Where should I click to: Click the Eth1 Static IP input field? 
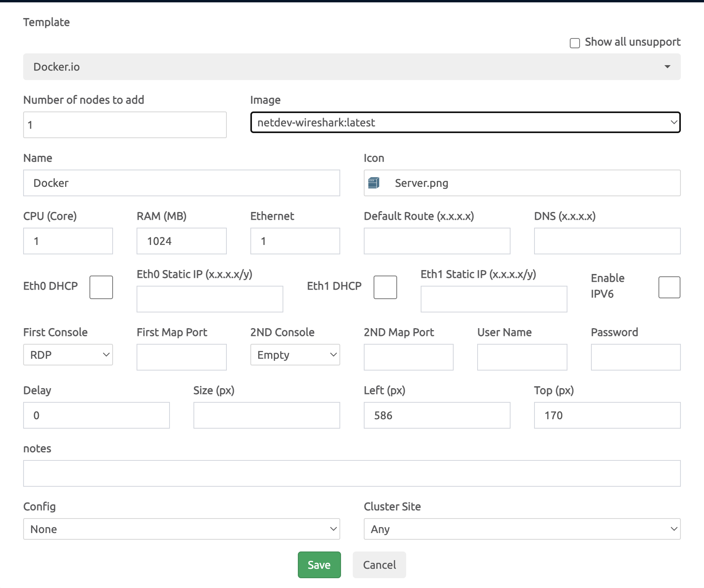(x=494, y=299)
